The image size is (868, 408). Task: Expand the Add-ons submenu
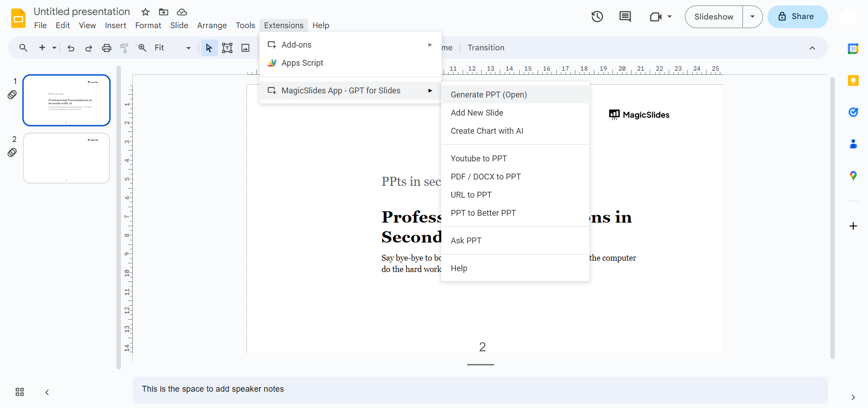[350, 44]
